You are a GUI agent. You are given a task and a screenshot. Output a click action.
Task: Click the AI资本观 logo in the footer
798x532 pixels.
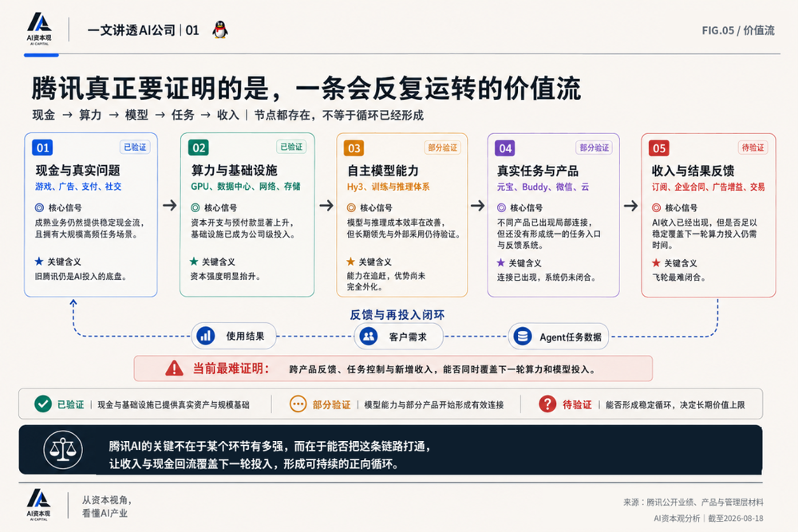click(38, 505)
